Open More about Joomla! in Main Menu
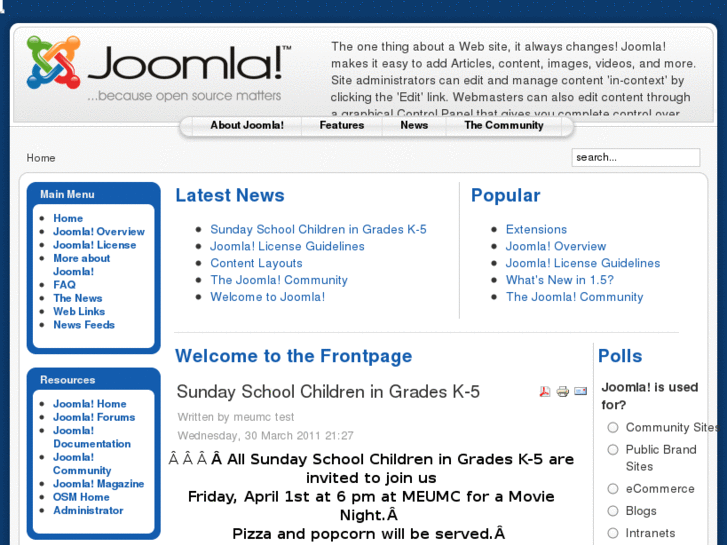 82,265
